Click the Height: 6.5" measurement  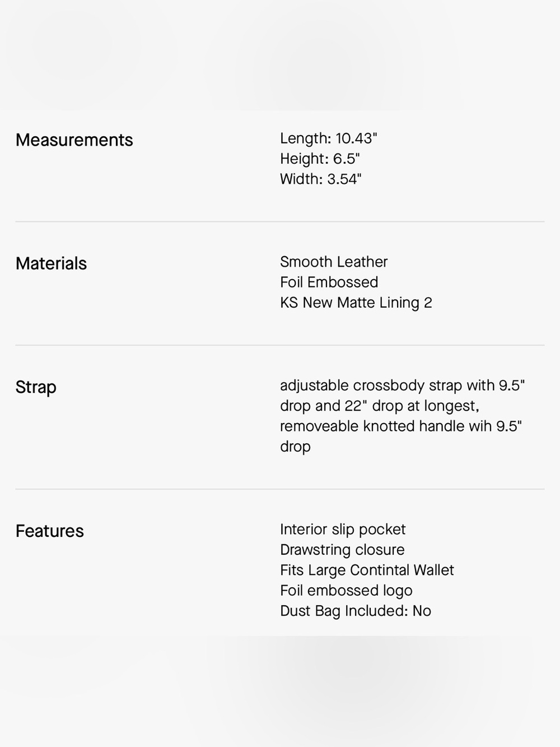[320, 159]
